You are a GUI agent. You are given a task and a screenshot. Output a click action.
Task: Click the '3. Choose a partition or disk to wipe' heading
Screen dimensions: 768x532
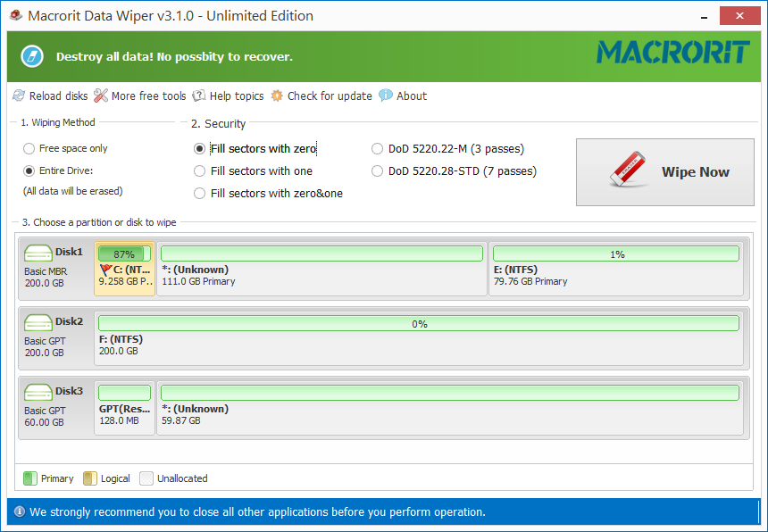tap(99, 222)
